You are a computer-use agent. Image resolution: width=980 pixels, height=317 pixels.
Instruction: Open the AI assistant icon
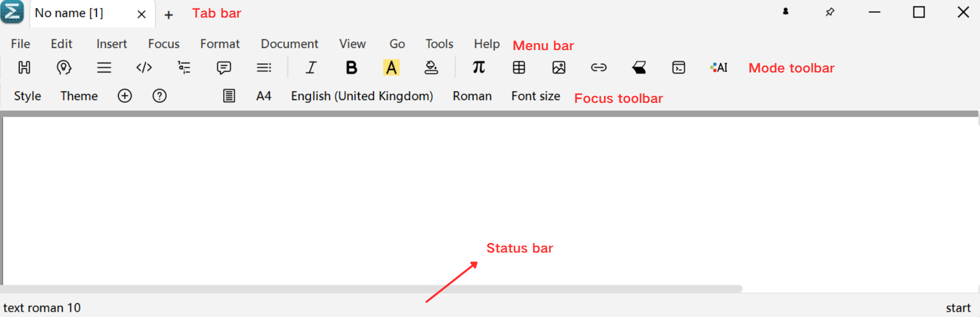click(718, 68)
